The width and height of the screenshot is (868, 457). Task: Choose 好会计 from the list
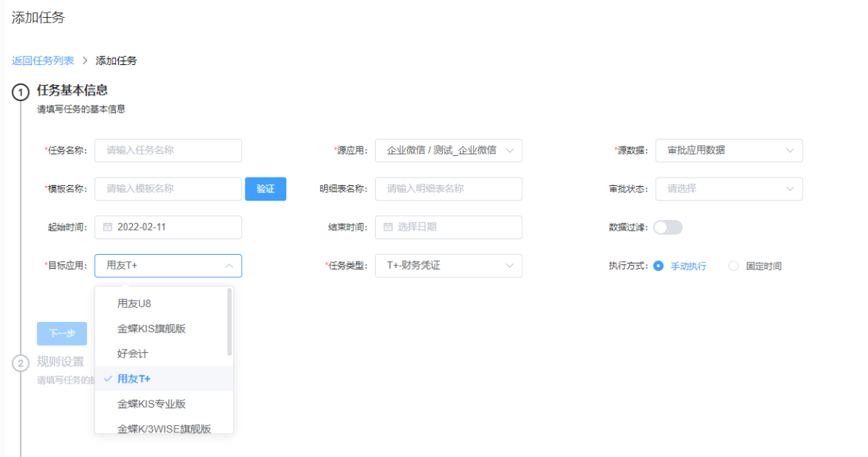[164, 354]
